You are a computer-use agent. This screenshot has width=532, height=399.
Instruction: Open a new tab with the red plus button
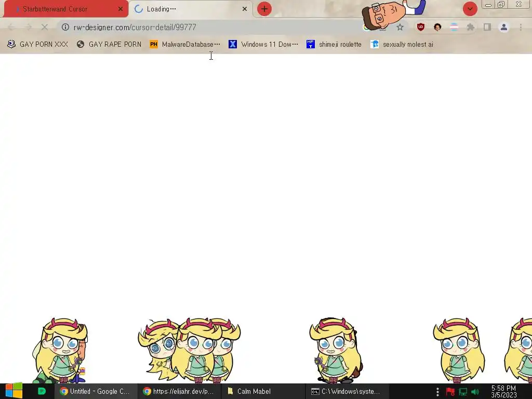click(264, 9)
